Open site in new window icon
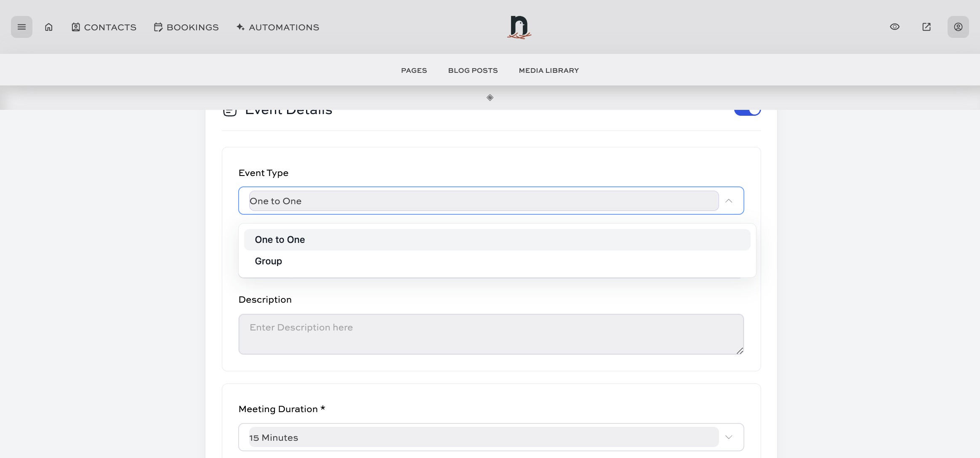Screen dimensions: 980x458 [x=926, y=27]
